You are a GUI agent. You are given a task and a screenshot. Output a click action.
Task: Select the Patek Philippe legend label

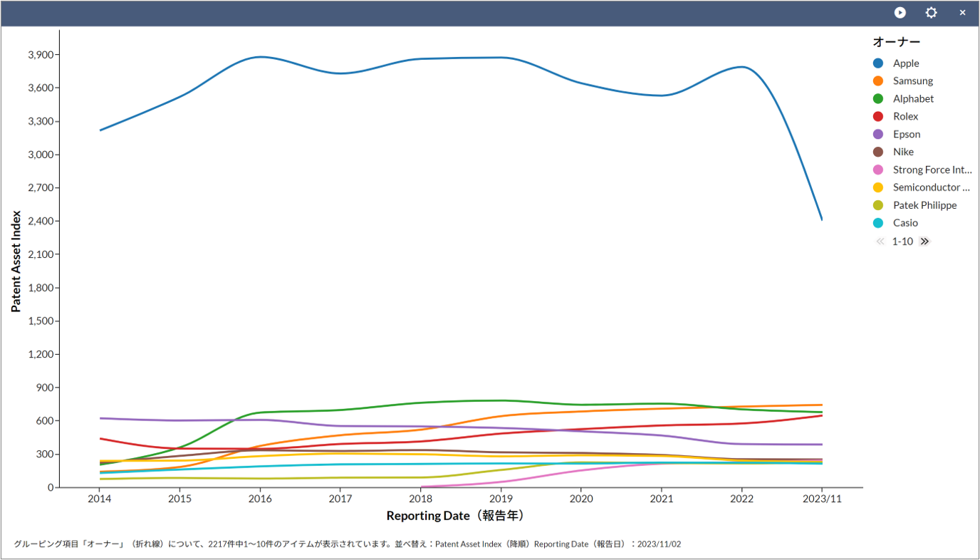925,205
